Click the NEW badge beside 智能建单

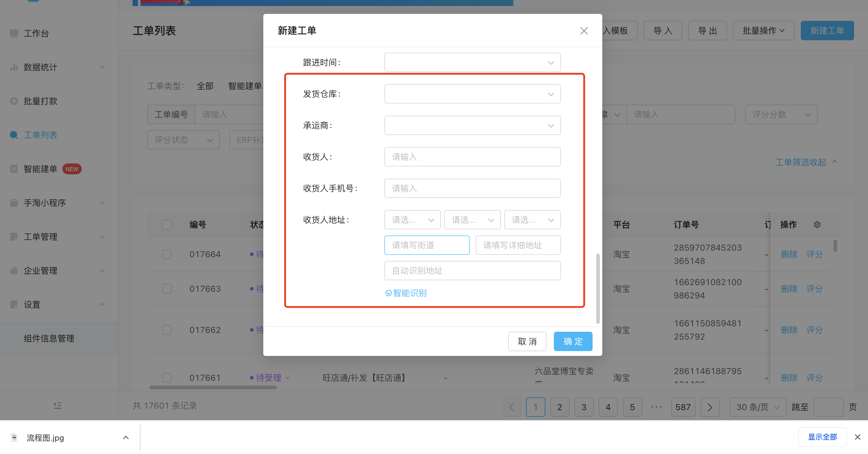click(71, 169)
